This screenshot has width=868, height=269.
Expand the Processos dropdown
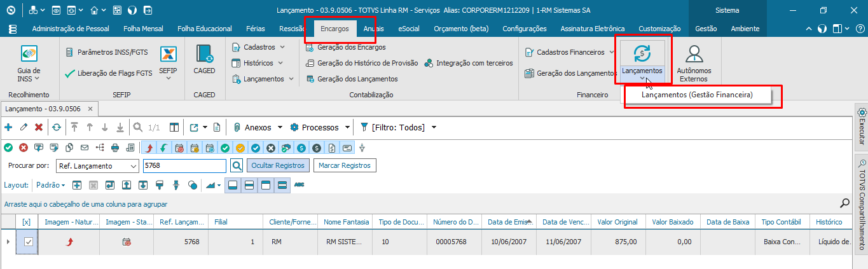[x=347, y=127]
